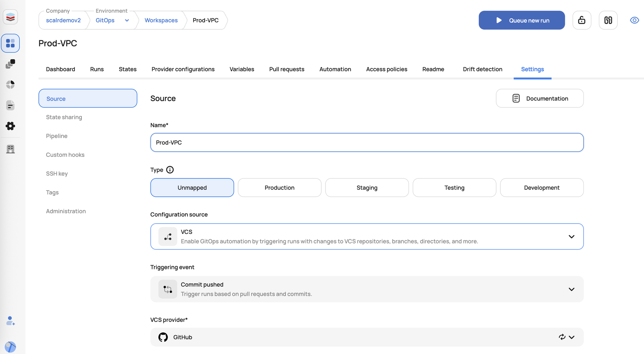Click the Scalr logo icon in sidebar
644x354 pixels.
10,17
